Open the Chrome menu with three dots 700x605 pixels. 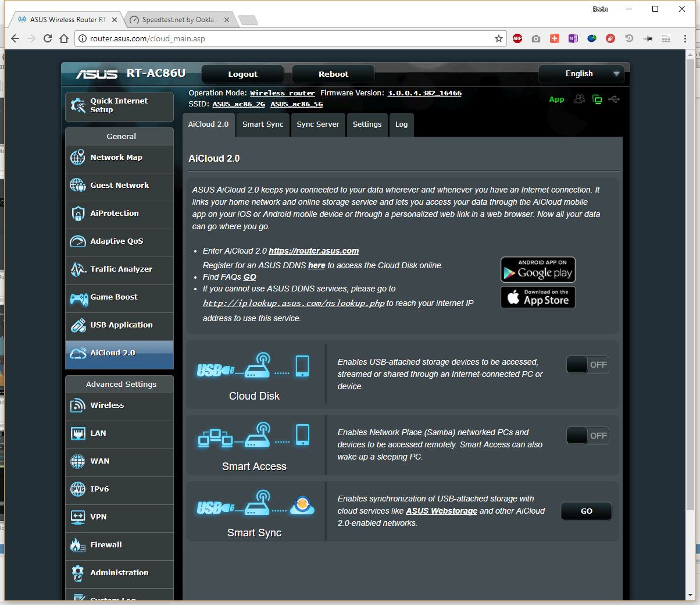[685, 38]
